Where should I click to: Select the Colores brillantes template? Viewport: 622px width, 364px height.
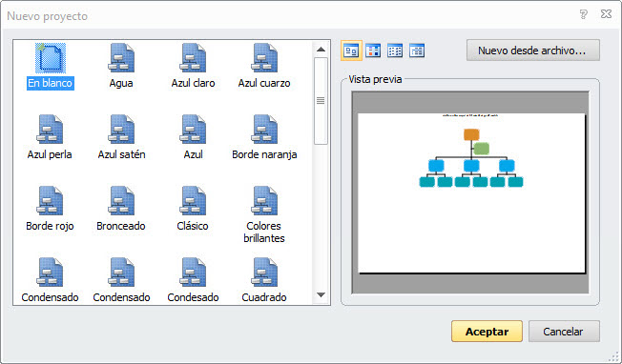point(264,213)
